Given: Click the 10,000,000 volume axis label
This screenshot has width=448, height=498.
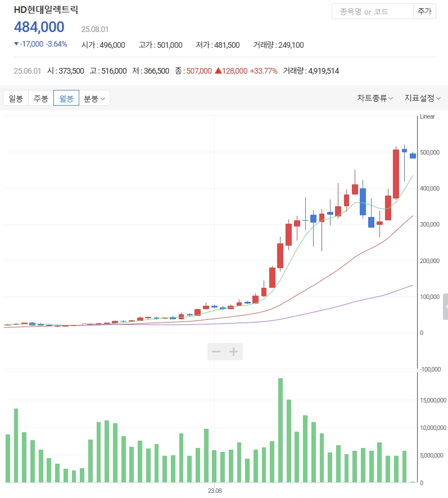Looking at the screenshot, I should (x=432, y=428).
